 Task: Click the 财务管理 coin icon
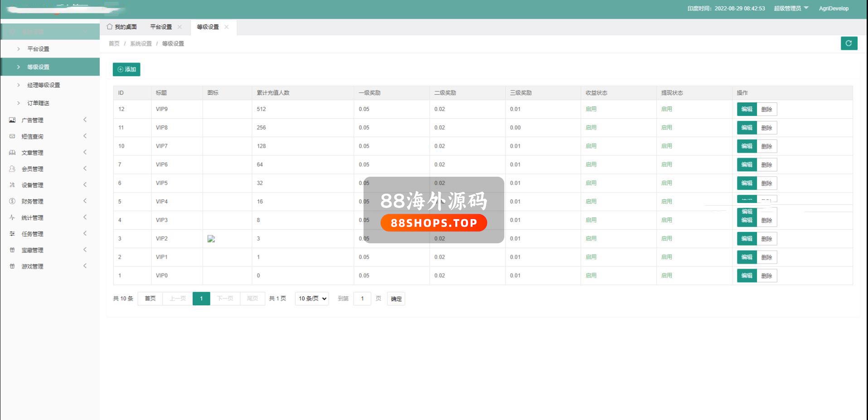pos(12,201)
